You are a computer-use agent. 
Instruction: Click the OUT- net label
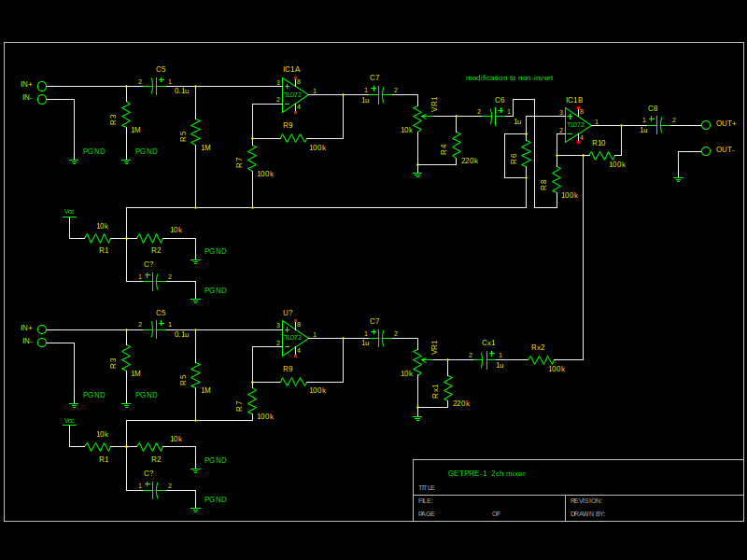click(726, 149)
